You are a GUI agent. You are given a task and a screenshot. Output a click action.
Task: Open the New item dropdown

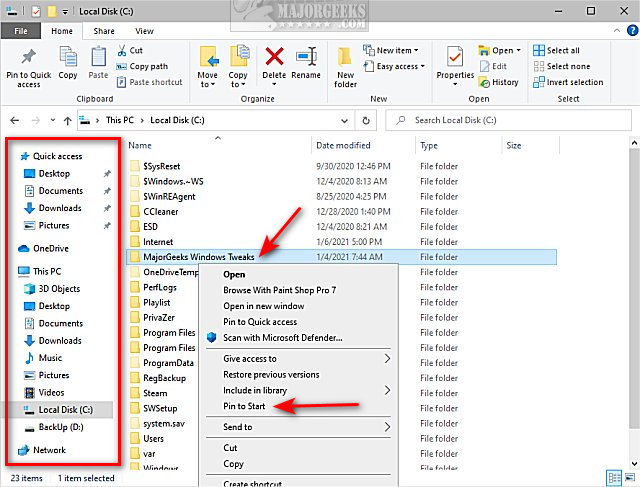point(391,51)
